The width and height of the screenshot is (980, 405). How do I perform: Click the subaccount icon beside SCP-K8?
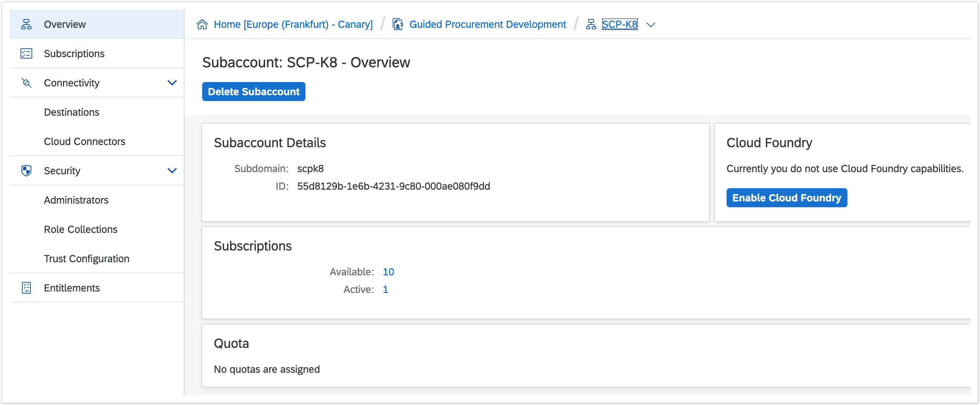pyautogui.click(x=591, y=24)
